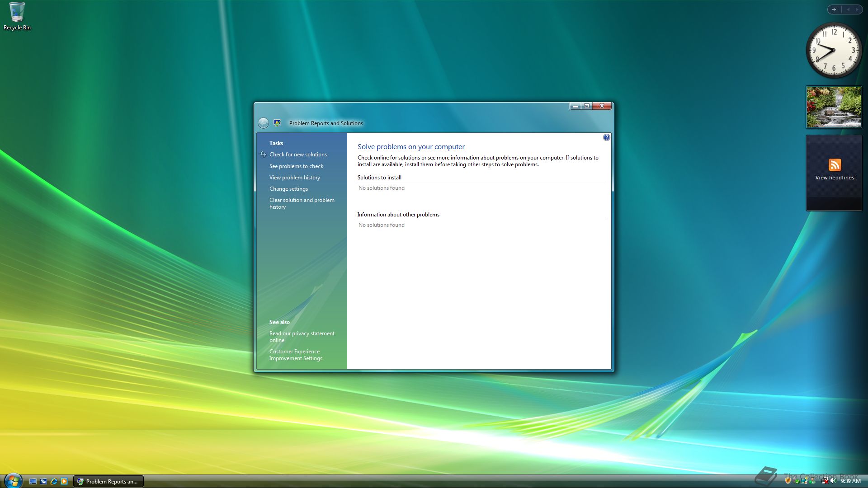868x488 pixels.
Task: Click Problem Reports taskbar button
Action: click(x=108, y=482)
